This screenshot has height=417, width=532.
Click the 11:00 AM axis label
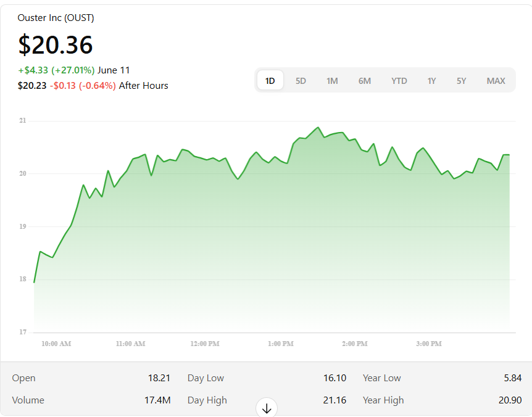(131, 344)
